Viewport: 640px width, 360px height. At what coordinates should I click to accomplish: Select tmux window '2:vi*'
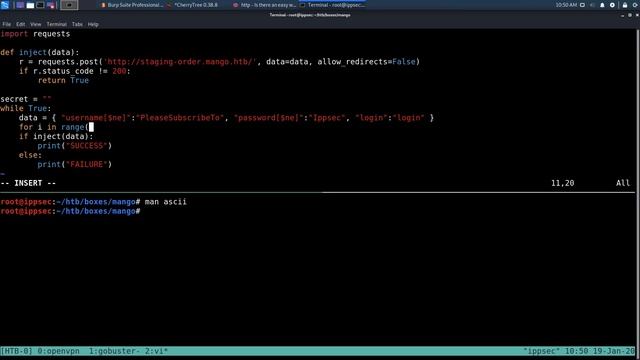click(156, 351)
